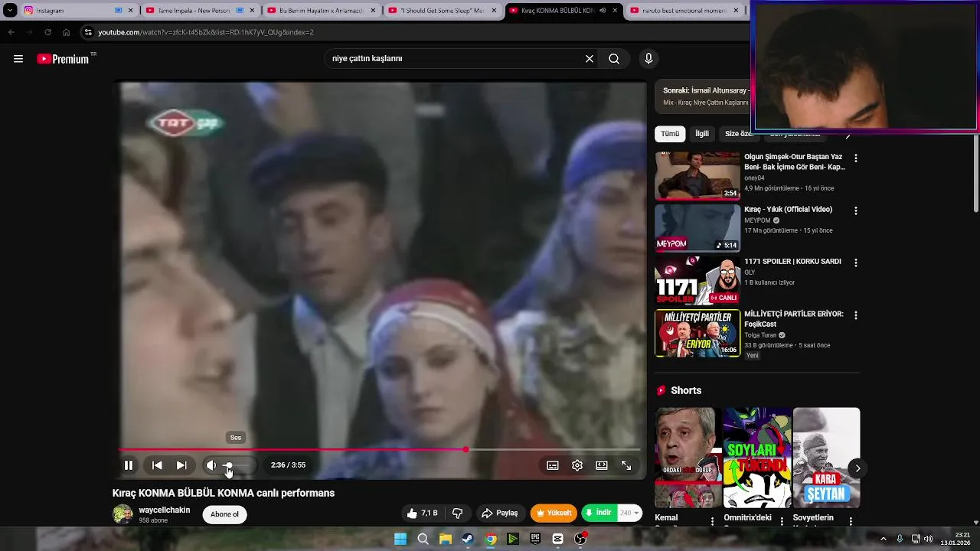The height and width of the screenshot is (551, 980).
Task: Open options menu for 1171 SPOILER video
Action: (856, 262)
